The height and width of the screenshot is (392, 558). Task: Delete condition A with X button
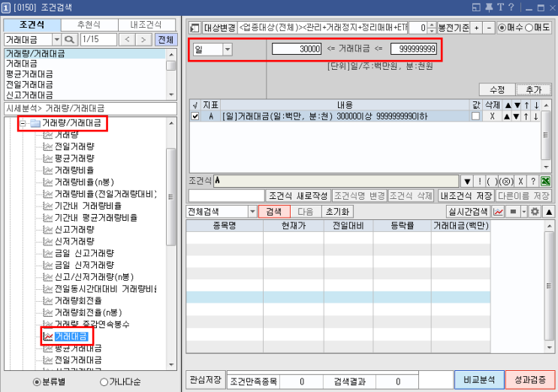click(x=492, y=116)
